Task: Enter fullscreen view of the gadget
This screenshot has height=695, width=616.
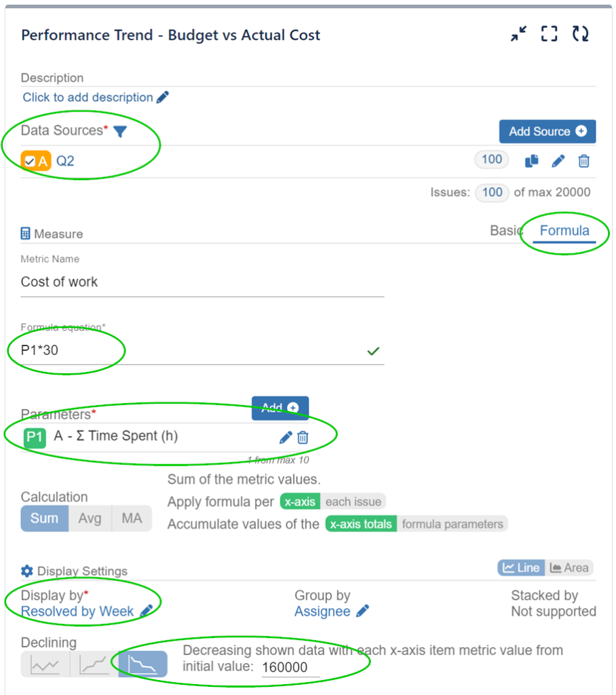Action: (549, 33)
